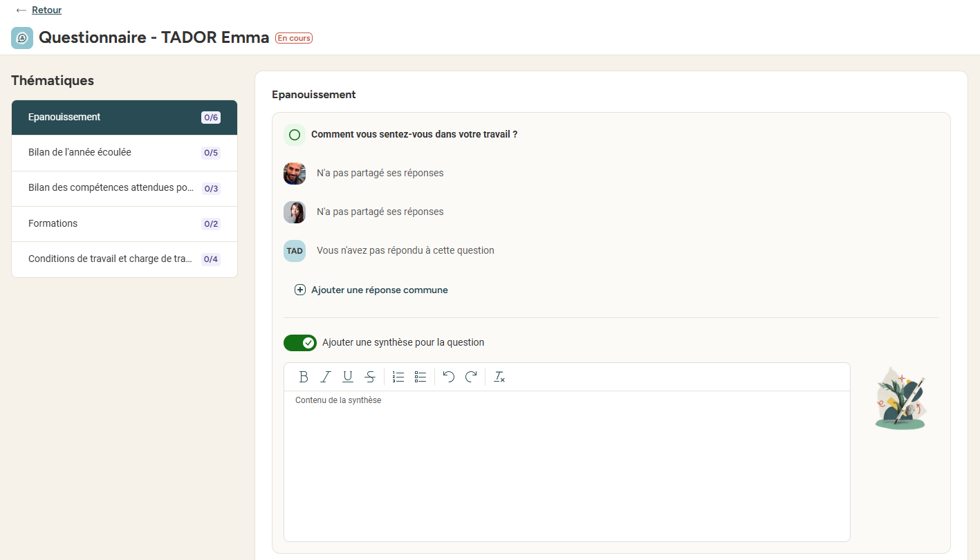Open Conditions de travail et charge theme
Image resolution: width=980 pixels, height=560 pixels.
[124, 259]
